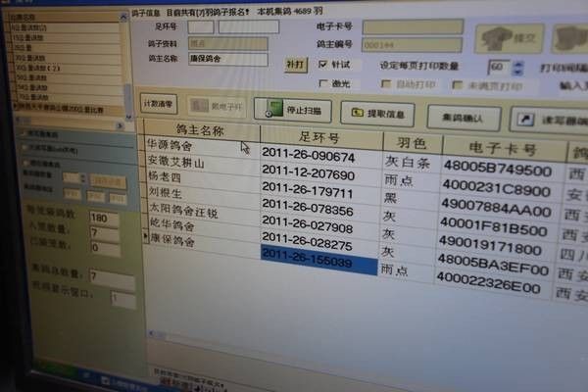Select the 华源鸽舍 row name cell
Screen dimensions: 588x392
[x=202, y=146]
